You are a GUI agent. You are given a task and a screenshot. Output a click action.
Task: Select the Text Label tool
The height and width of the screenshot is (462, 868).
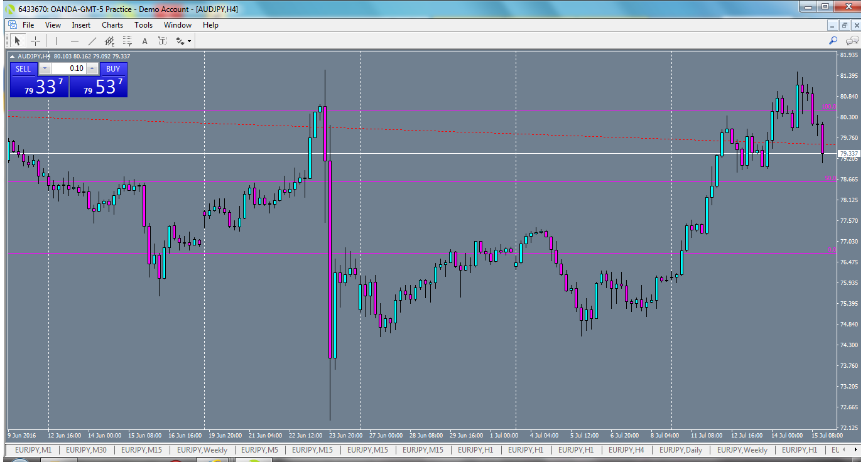[162, 40]
